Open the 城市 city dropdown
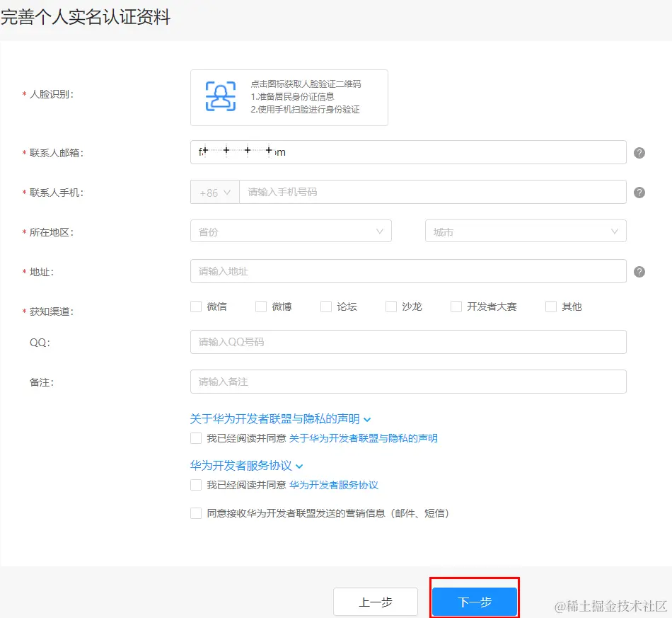Viewport: 672px width, 618px height. tap(525, 231)
